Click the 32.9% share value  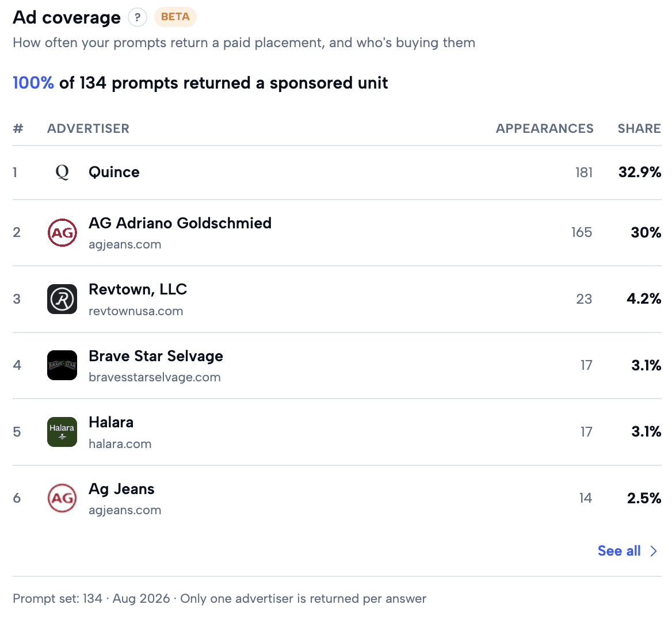click(640, 172)
